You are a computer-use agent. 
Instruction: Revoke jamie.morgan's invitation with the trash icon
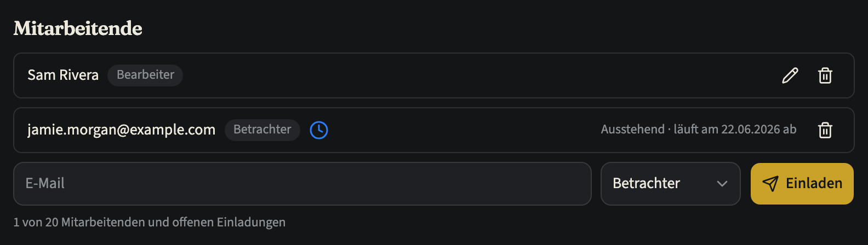pyautogui.click(x=825, y=130)
